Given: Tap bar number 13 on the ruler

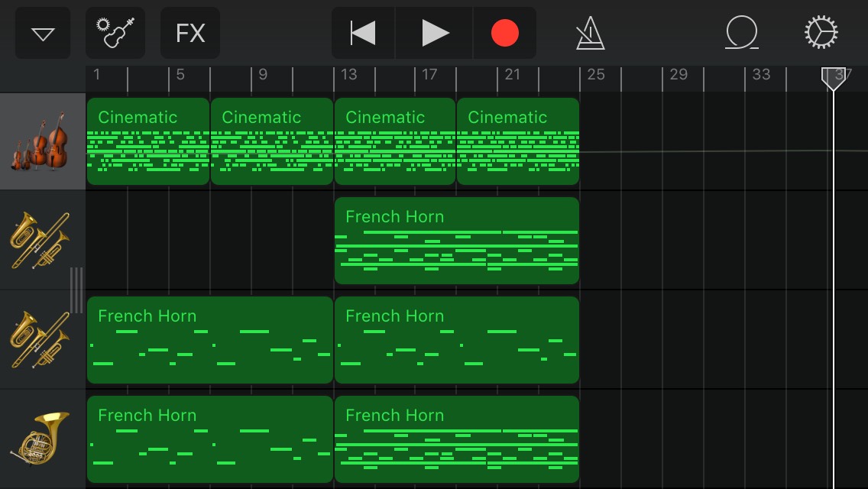Looking at the screenshot, I should pos(348,74).
